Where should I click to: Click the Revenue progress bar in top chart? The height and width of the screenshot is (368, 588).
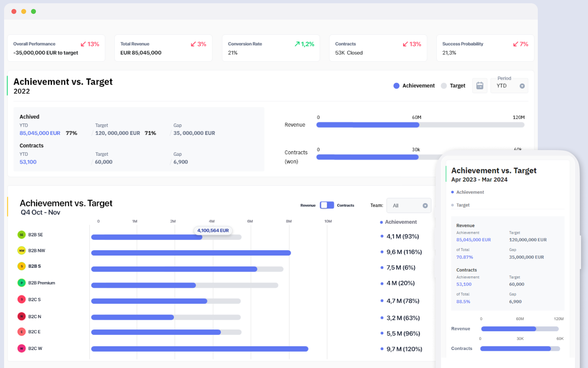click(x=421, y=125)
